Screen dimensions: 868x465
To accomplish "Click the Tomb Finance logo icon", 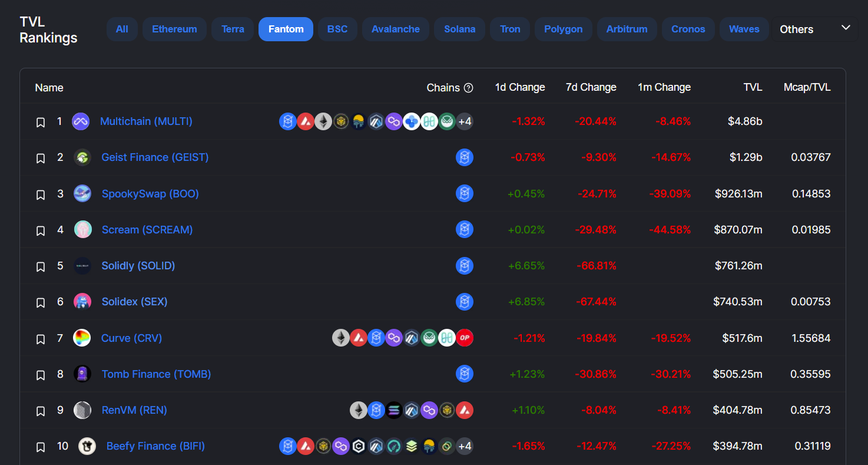I will (82, 374).
